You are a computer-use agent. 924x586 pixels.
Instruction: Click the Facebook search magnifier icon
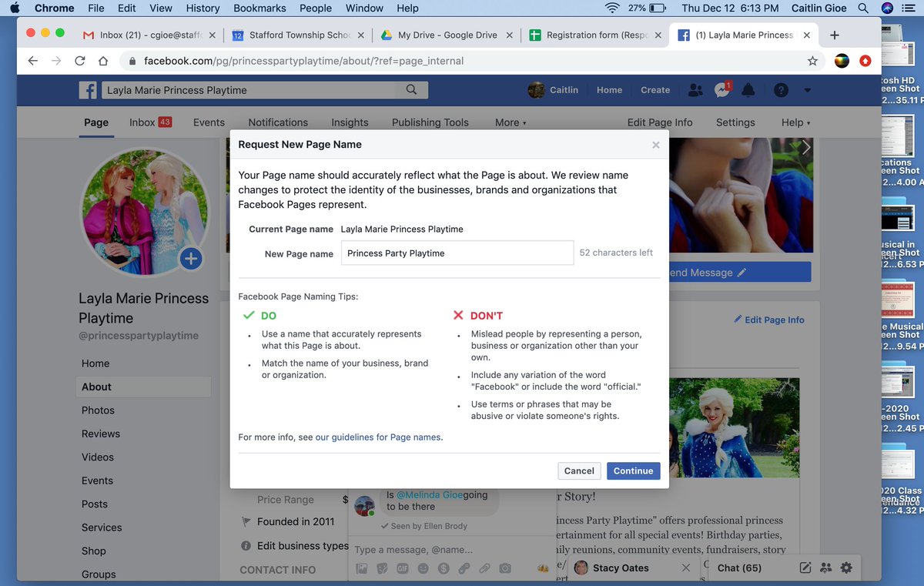411,90
